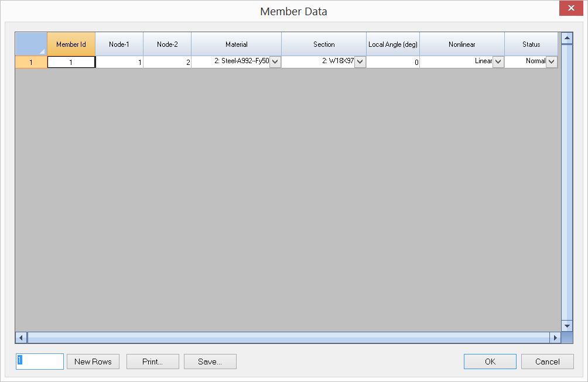
Task: Click the vertical scrollbar down arrow
Action: pos(566,326)
